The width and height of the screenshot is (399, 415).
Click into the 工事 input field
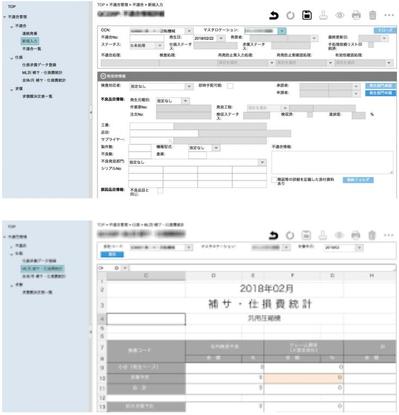(x=151, y=126)
